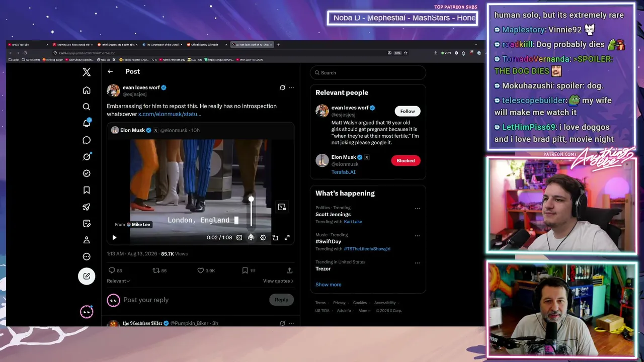Open #SwiftDay trend options menu
Screen dimensions: 644x362
pos(417,236)
